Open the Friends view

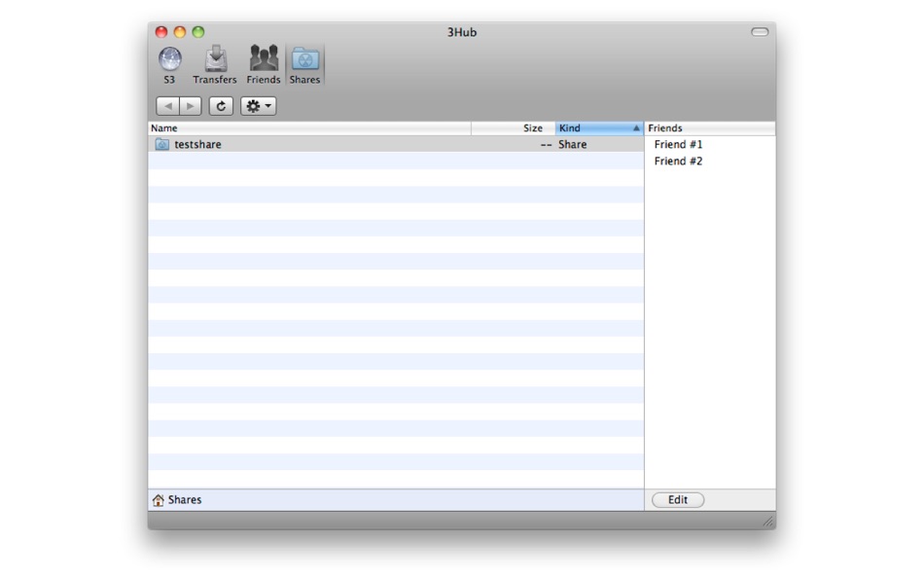(x=264, y=65)
